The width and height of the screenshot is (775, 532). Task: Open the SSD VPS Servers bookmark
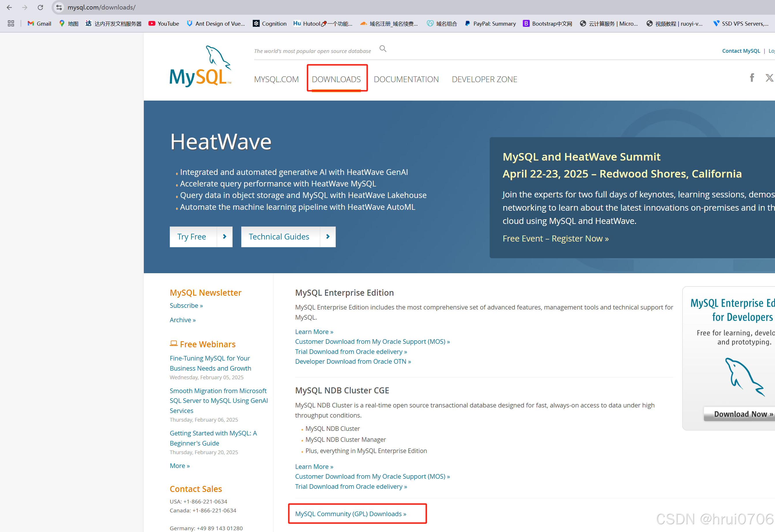tap(741, 23)
